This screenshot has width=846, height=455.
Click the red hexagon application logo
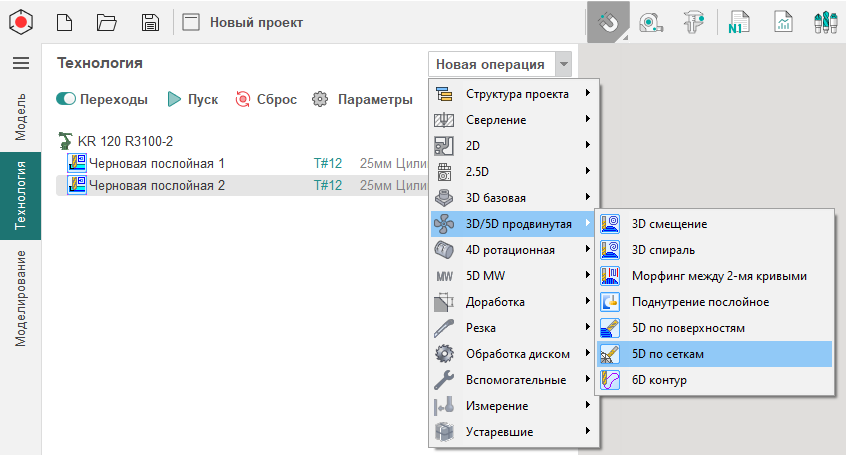[20, 22]
